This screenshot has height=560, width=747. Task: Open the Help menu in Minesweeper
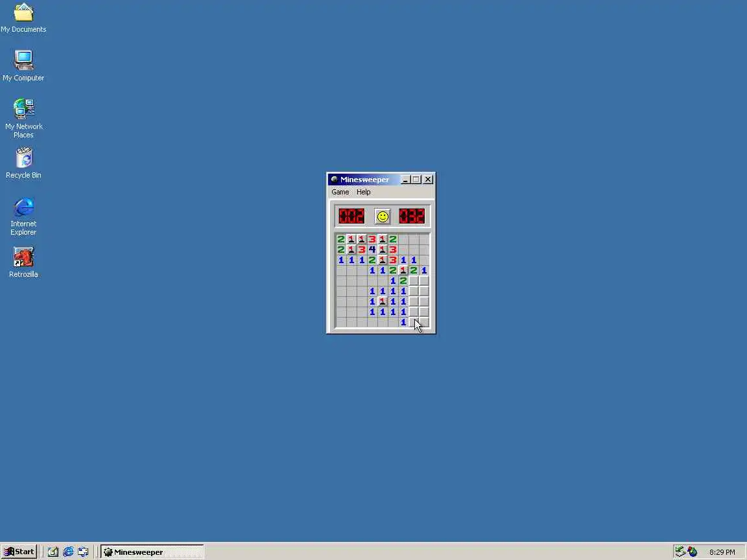click(x=364, y=192)
